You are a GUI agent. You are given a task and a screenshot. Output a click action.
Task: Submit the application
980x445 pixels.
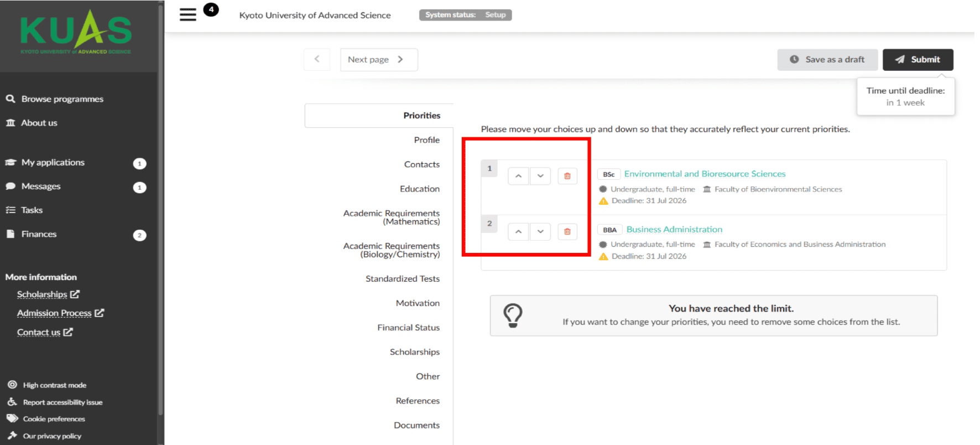click(918, 59)
